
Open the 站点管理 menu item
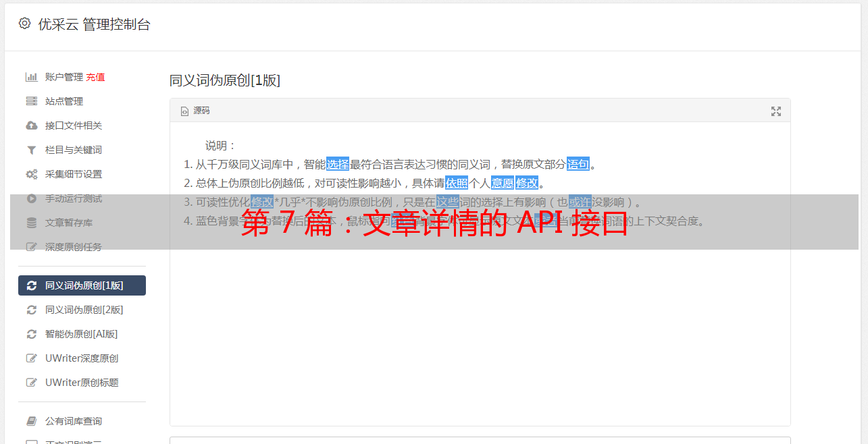tap(64, 101)
